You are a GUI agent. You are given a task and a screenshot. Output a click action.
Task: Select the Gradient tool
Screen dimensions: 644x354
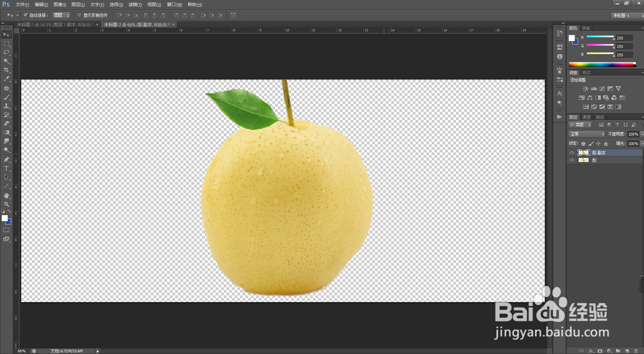click(x=6, y=132)
